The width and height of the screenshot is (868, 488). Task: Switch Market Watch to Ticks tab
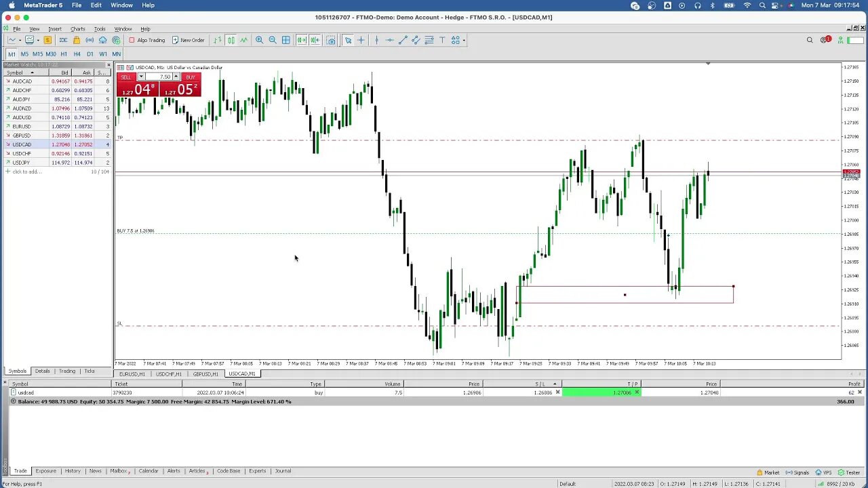(90, 371)
